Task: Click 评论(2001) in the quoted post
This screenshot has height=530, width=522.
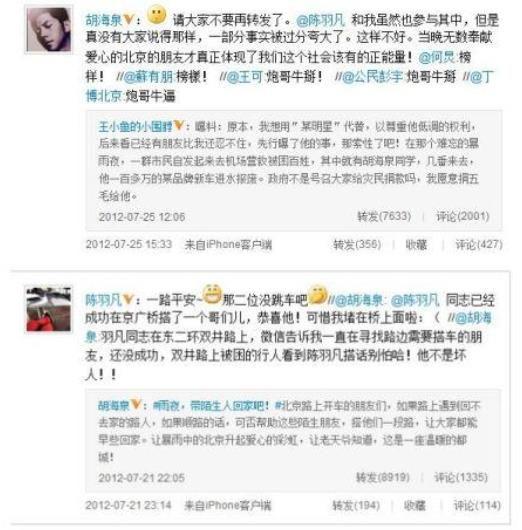Action: 462,216
